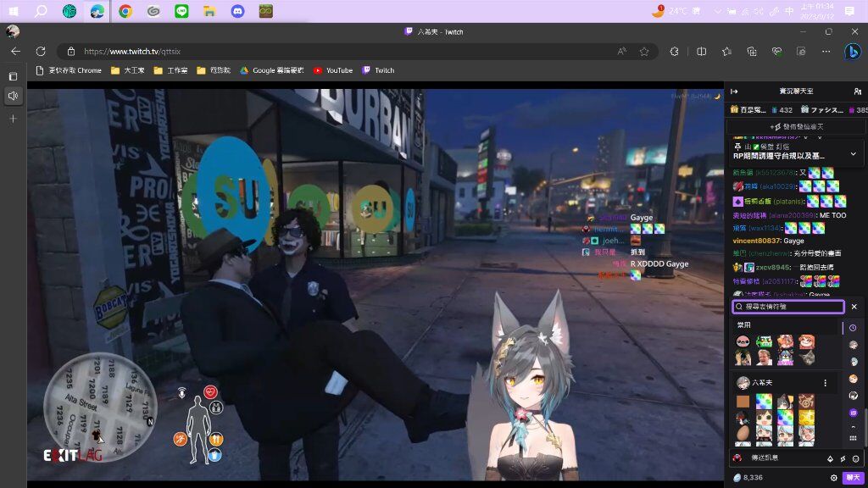The width and height of the screenshot is (868, 488).
Task: Select the green monster emote
Action: tap(764, 341)
